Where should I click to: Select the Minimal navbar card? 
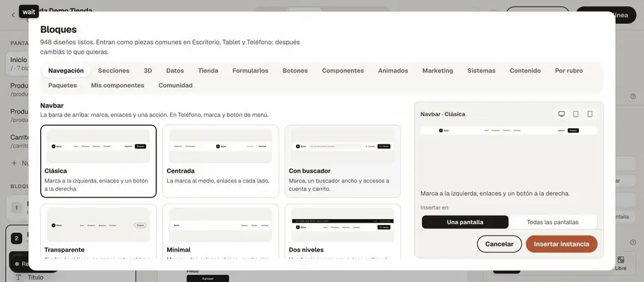(221, 232)
